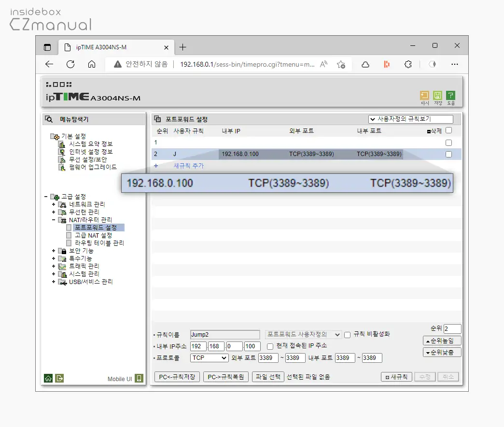Expand the 트래픽 관리 node
This screenshot has height=427, width=504.
point(54,266)
